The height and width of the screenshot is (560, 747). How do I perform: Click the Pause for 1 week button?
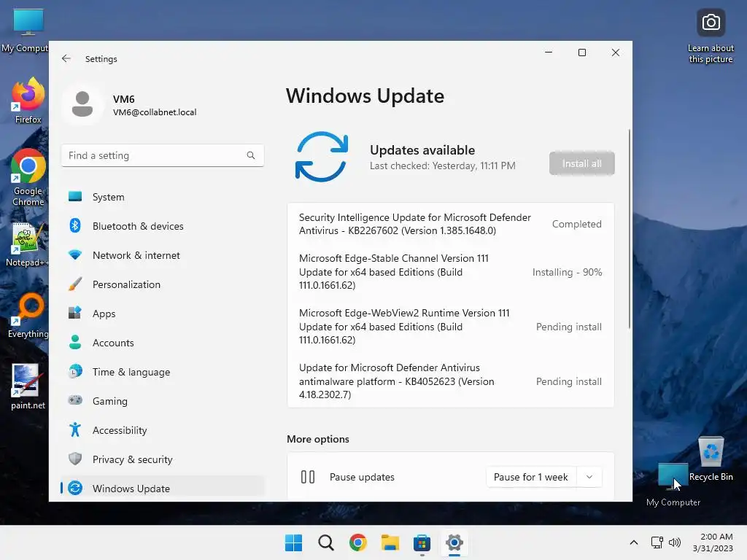click(531, 477)
